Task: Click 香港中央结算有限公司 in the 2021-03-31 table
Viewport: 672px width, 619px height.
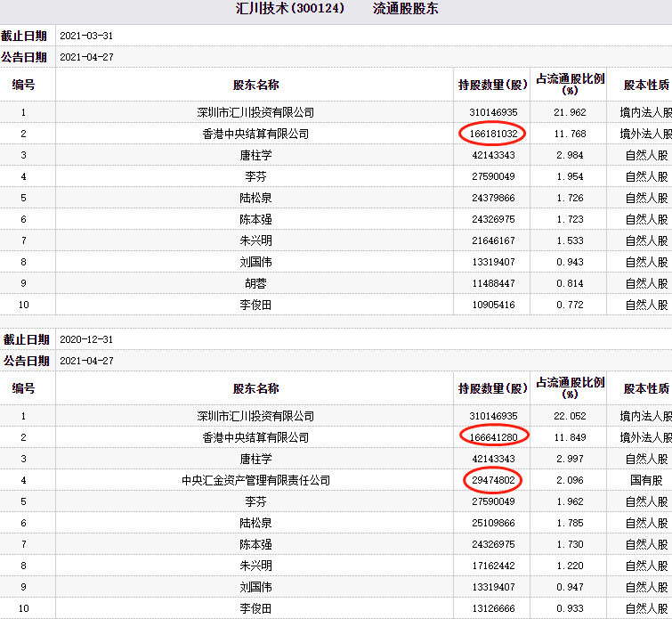Action: click(255, 134)
